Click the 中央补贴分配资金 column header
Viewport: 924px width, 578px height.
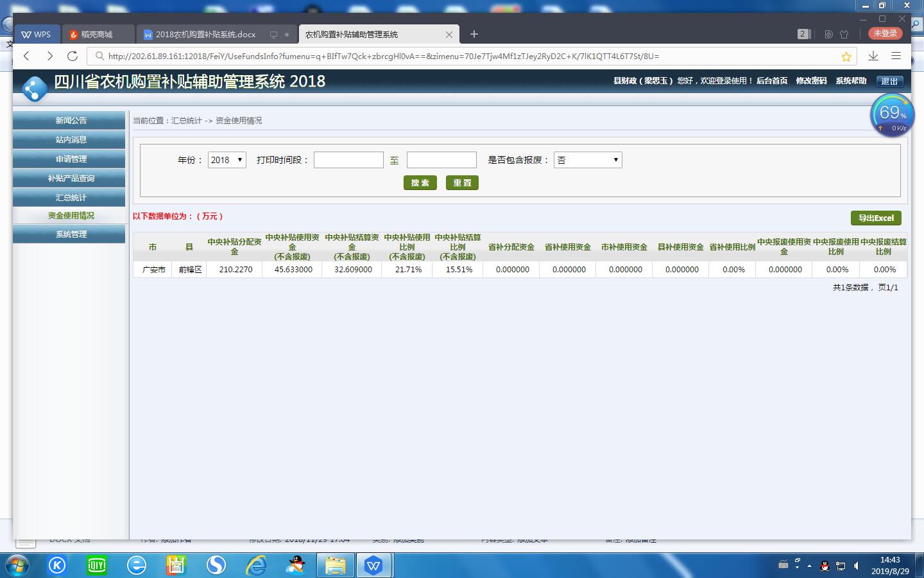[234, 247]
